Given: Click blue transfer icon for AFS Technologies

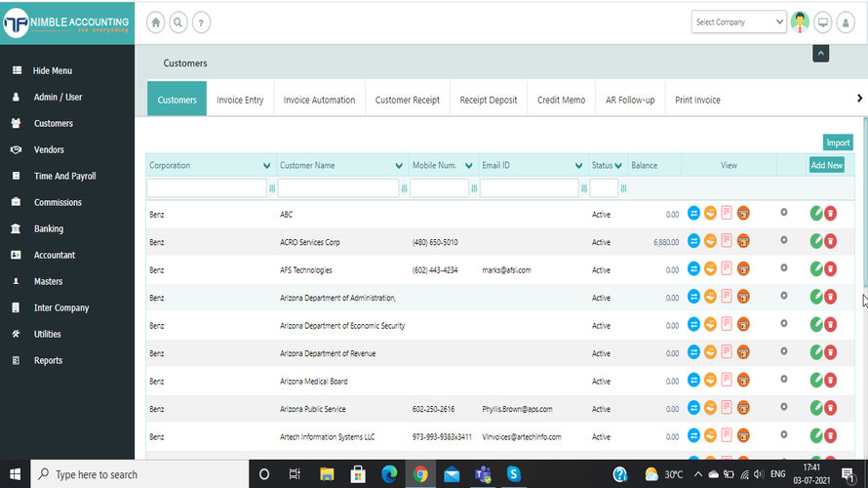Looking at the screenshot, I should coord(694,269).
